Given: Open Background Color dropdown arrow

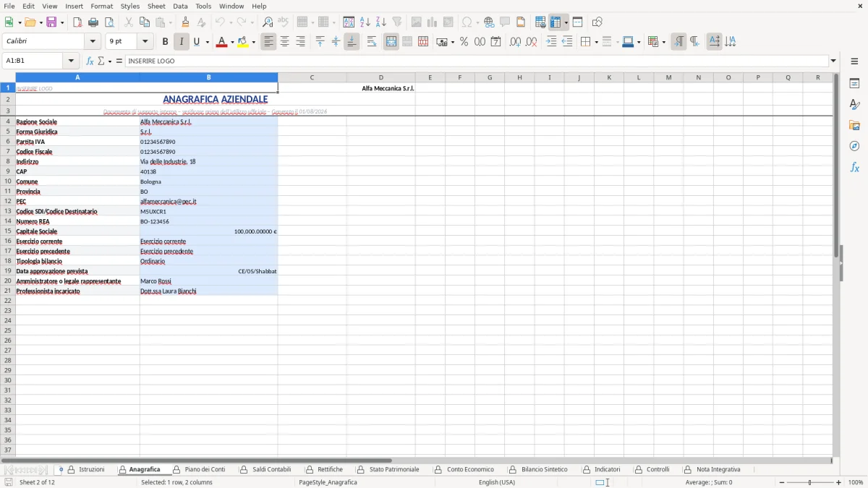Looking at the screenshot, I should pyautogui.click(x=253, y=42).
